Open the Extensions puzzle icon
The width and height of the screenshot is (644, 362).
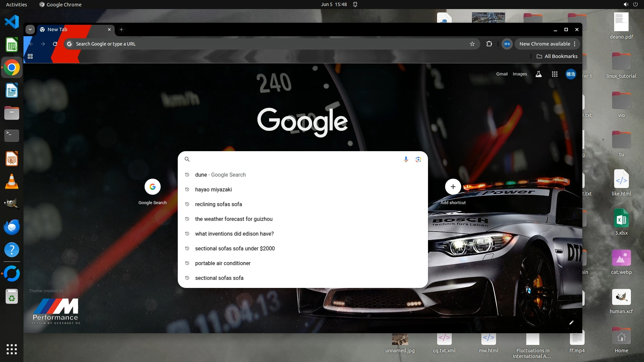click(489, 44)
